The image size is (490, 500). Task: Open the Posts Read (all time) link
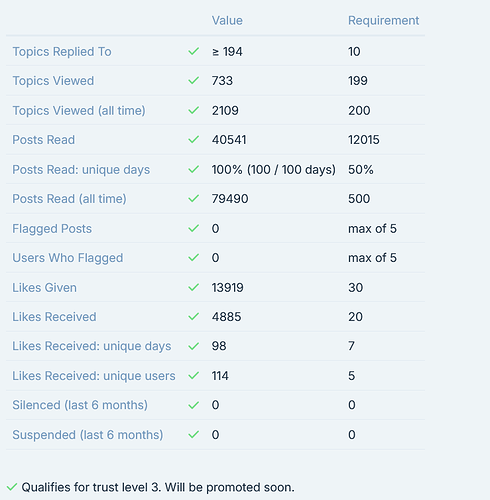coord(69,199)
